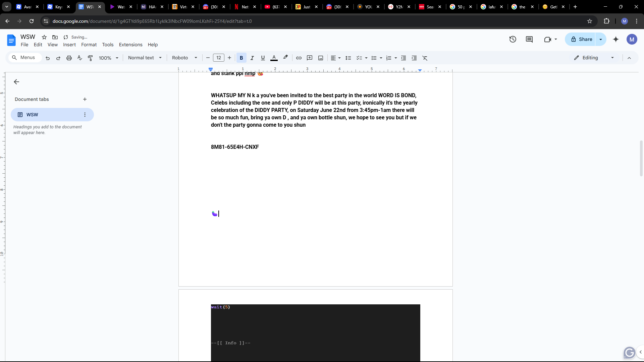Switch to the Netflix browser tab
The width and height of the screenshot is (644, 362).
(x=246, y=7)
